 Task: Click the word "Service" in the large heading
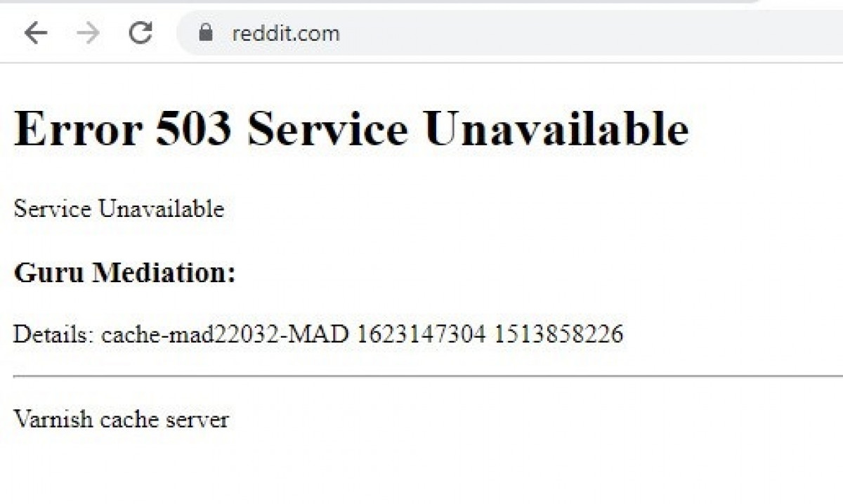pos(327,129)
